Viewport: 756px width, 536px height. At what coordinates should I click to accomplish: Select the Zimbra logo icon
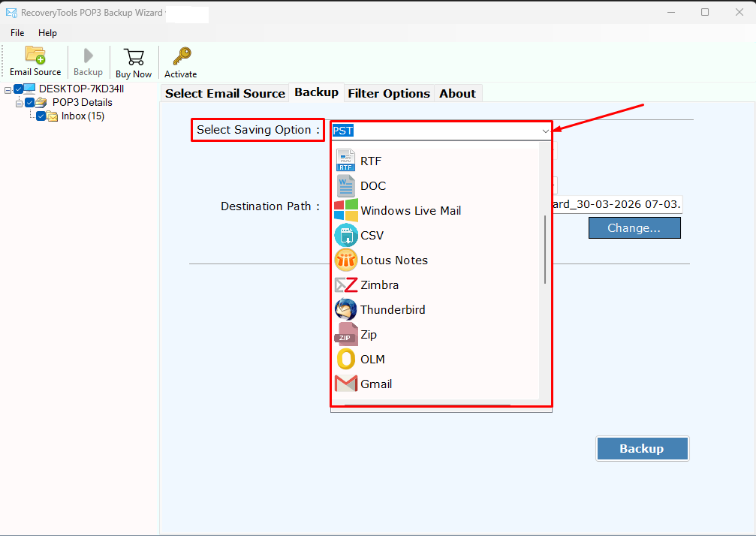(345, 285)
